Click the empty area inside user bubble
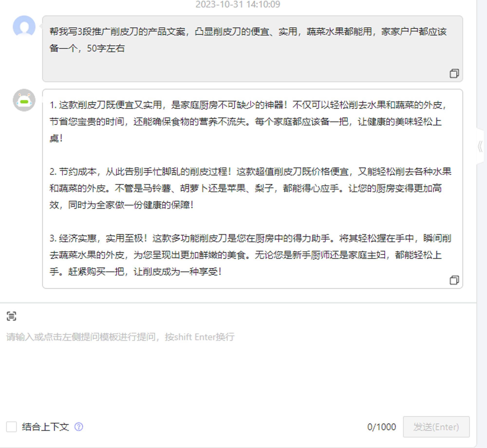Viewport: 487px width, 448px height. click(x=243, y=68)
